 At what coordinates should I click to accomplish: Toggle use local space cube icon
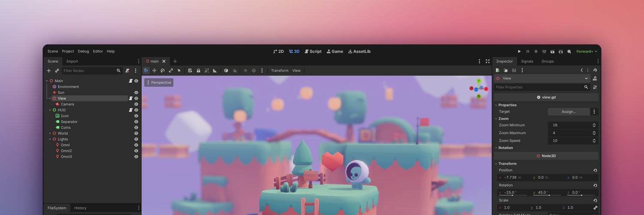pyautogui.click(x=226, y=71)
